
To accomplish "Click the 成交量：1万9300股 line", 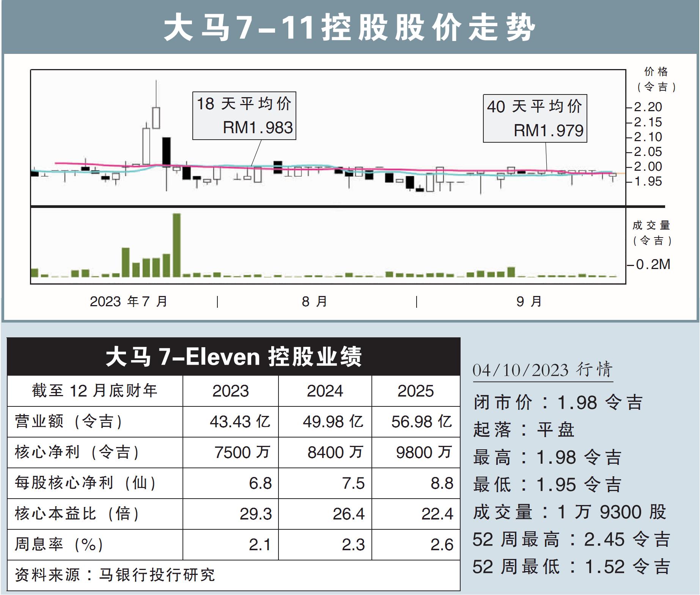I will point(570,512).
